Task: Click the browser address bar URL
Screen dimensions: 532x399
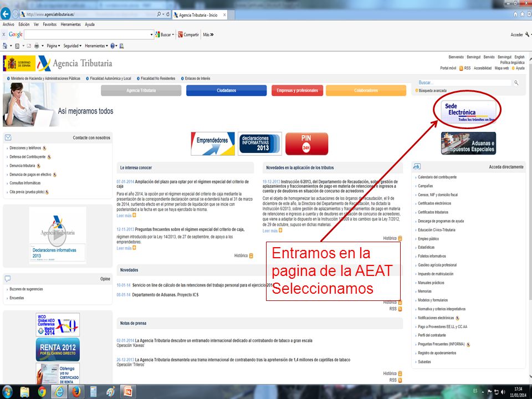Action: (50, 14)
